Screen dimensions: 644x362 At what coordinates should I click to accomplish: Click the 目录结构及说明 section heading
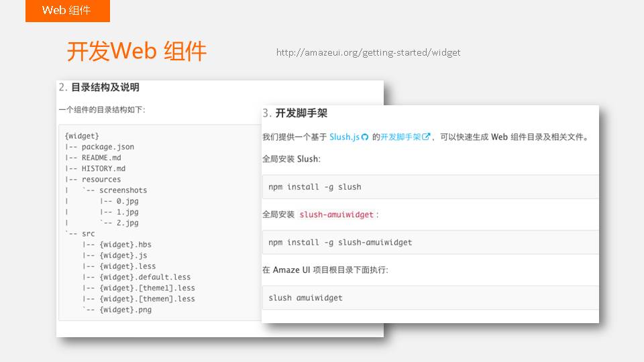(105, 87)
